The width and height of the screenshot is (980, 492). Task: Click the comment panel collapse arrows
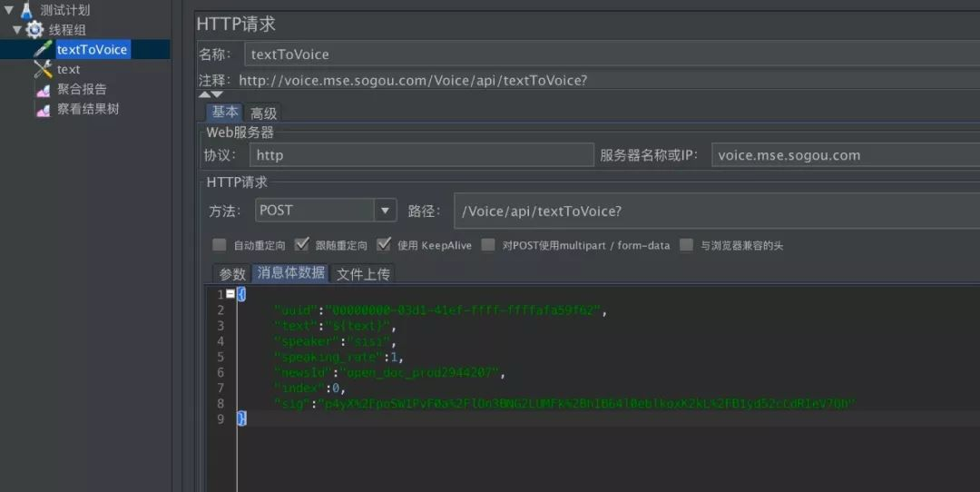point(211,94)
